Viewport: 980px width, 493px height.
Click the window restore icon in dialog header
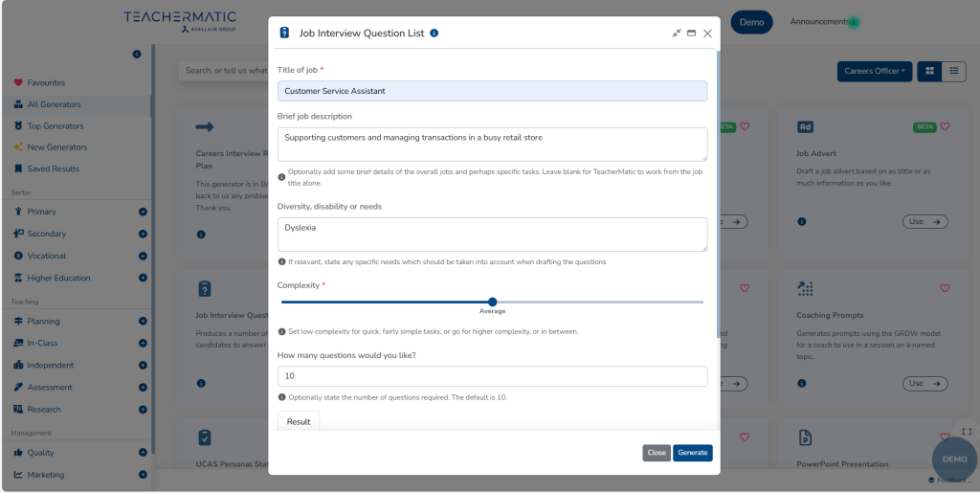pyautogui.click(x=691, y=34)
